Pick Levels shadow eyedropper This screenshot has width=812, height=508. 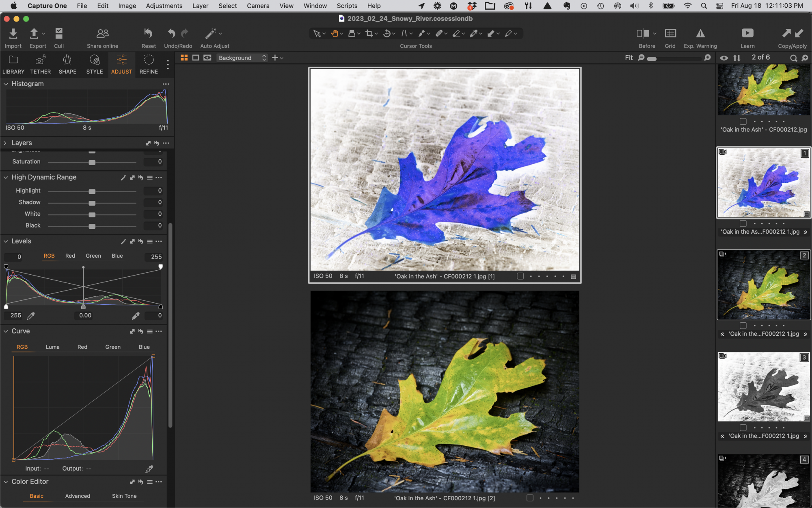coord(31,316)
